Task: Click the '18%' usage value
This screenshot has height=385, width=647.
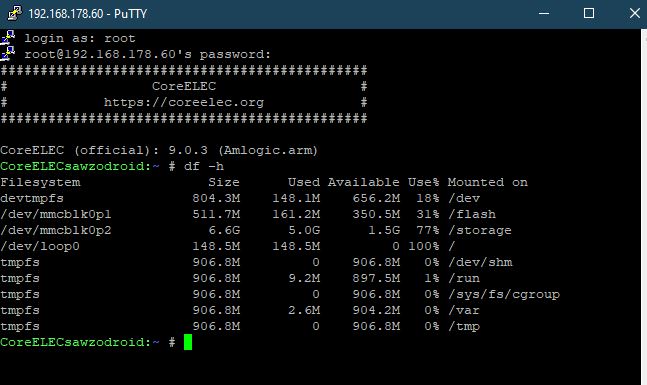Action: pos(427,198)
